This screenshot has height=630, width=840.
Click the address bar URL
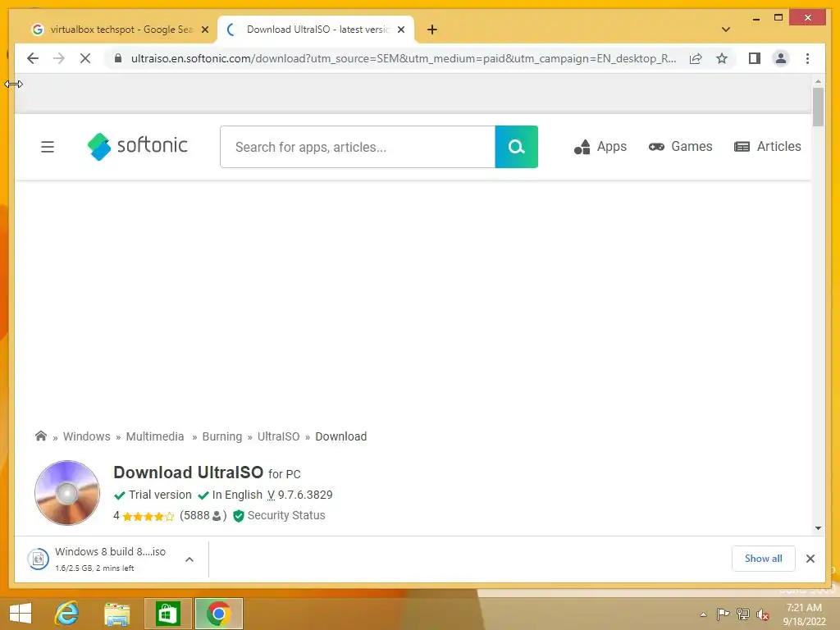[404, 58]
